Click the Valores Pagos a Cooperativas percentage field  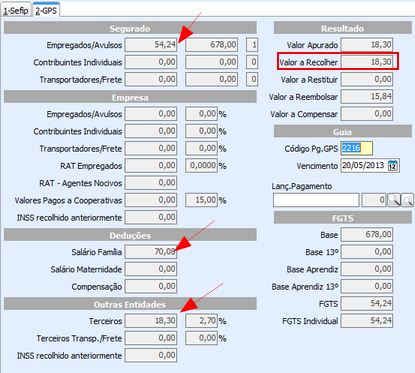pyautogui.click(x=202, y=200)
